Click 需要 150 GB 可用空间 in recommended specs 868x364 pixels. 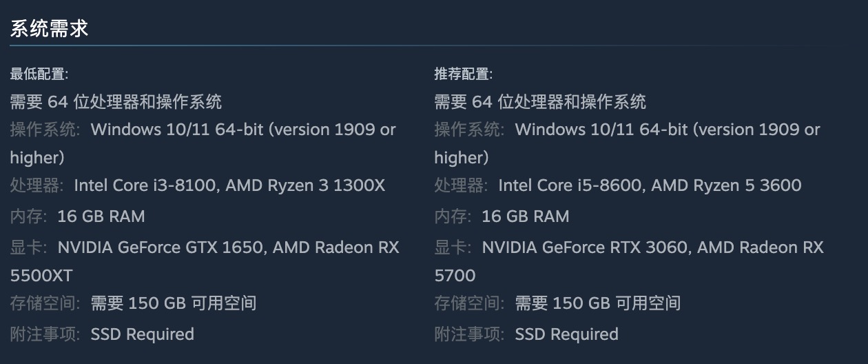tap(597, 303)
